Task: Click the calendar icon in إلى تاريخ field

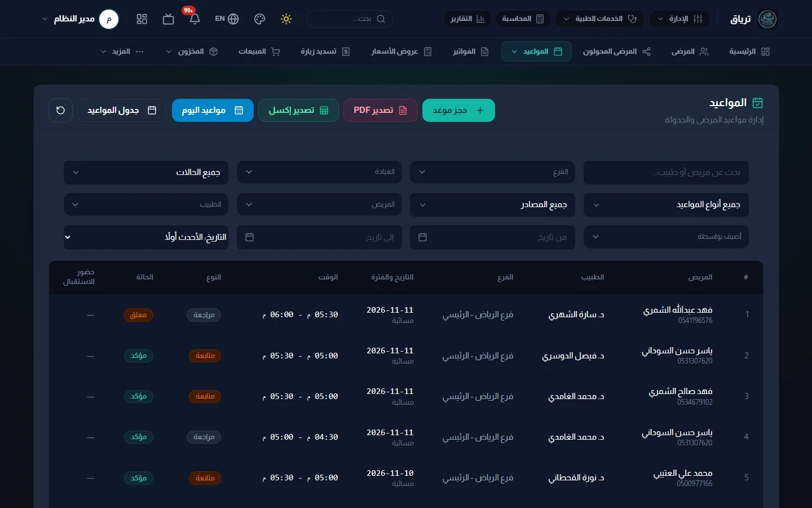Action: point(249,237)
